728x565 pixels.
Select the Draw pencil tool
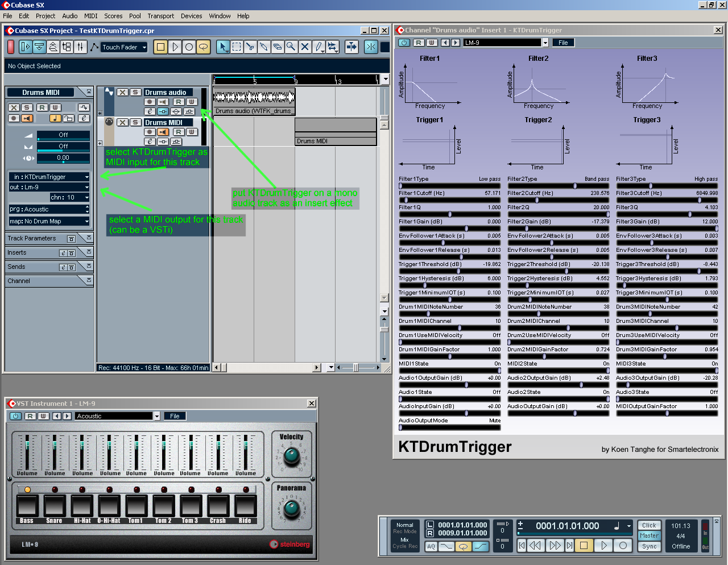[x=318, y=47]
